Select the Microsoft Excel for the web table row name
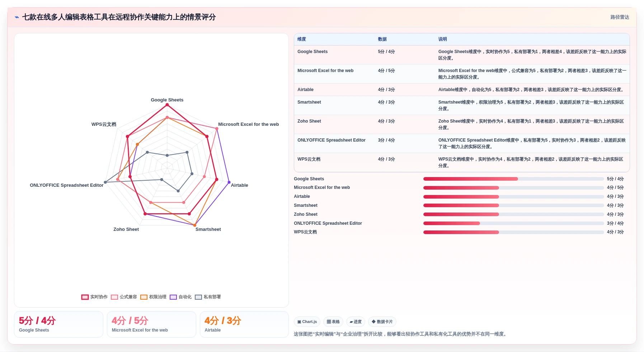Screen dimensions: 644x352 coord(325,71)
